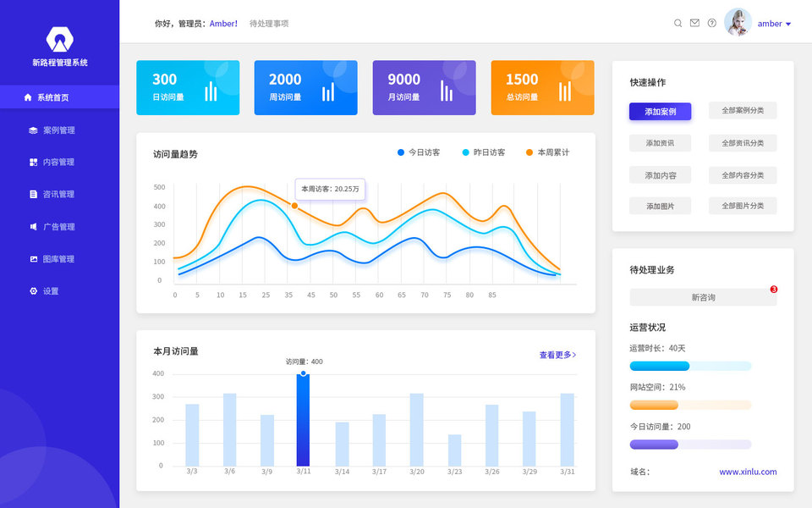Click the red notification badge on 新咨询

pyautogui.click(x=774, y=290)
